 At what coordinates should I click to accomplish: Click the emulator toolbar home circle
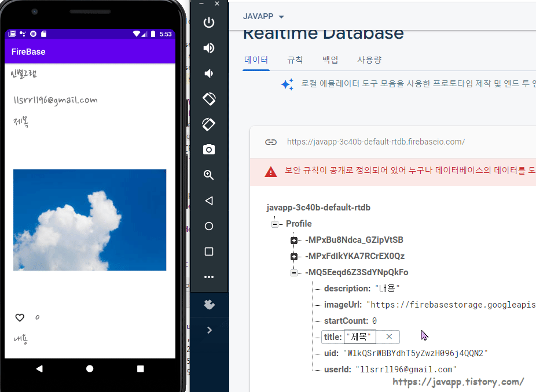[209, 226]
